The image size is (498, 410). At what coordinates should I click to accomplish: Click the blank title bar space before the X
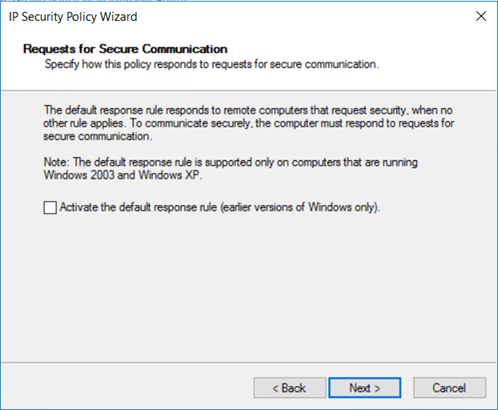click(x=300, y=16)
